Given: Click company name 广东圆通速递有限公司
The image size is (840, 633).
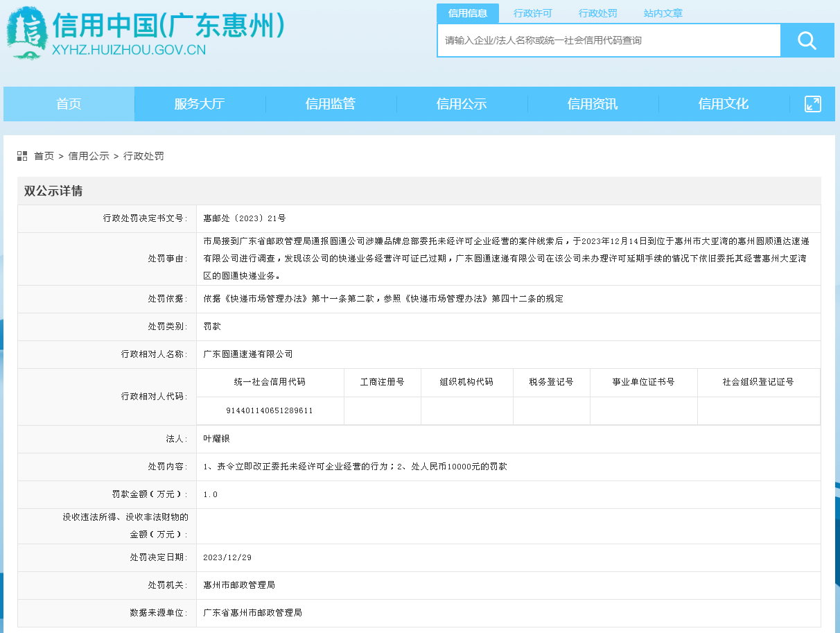Looking at the screenshot, I should click(x=248, y=354).
